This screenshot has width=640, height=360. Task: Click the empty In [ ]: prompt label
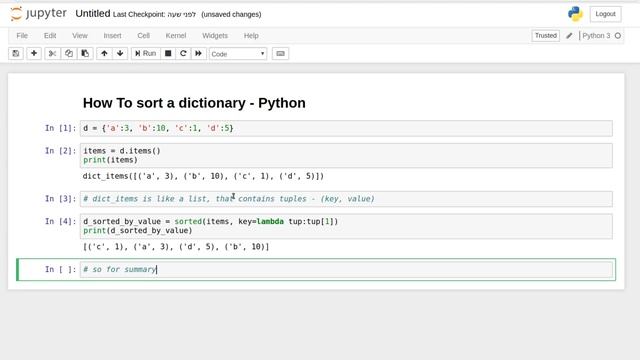click(60, 269)
